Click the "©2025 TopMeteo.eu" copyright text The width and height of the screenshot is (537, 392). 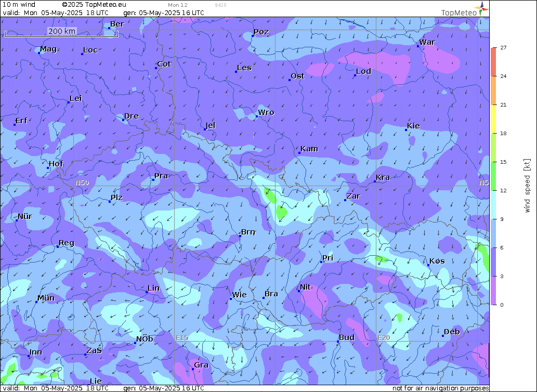coord(94,5)
